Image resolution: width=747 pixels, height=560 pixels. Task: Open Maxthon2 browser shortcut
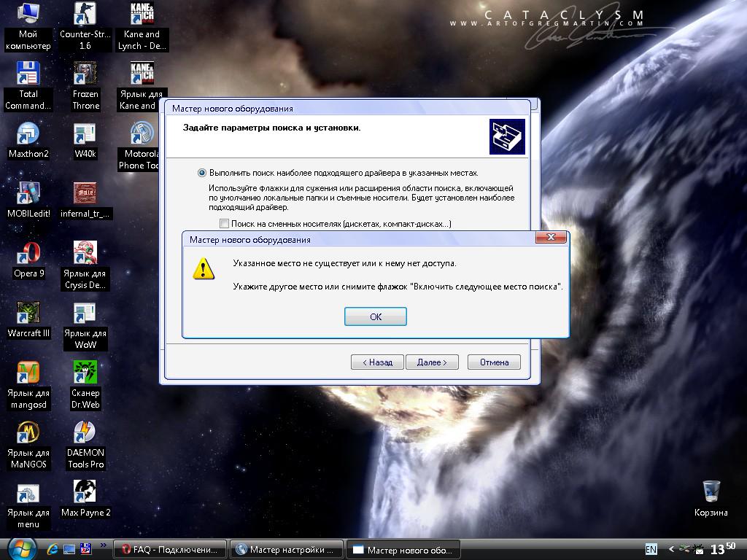(x=28, y=141)
